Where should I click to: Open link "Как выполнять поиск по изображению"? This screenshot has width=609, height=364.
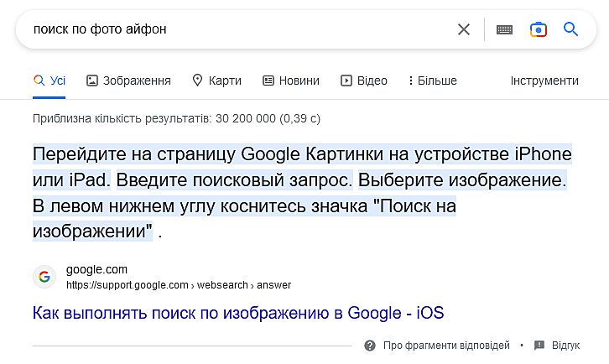coord(237,314)
